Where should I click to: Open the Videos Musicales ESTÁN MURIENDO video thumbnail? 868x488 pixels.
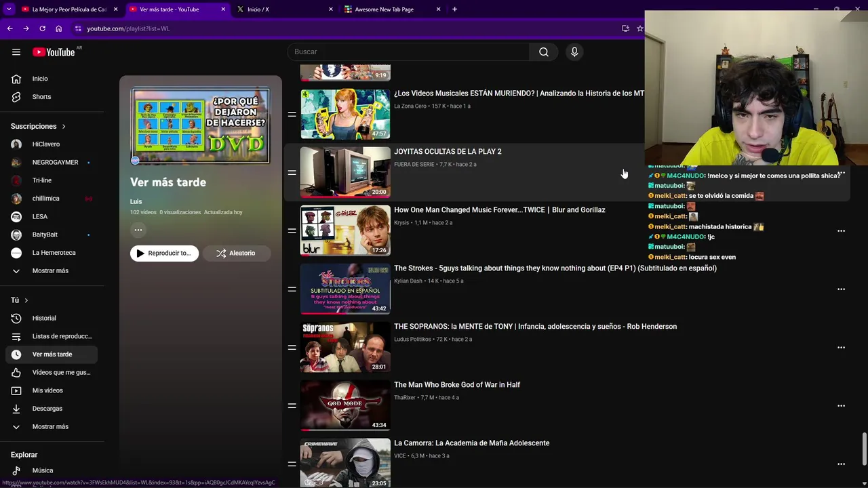(345, 114)
